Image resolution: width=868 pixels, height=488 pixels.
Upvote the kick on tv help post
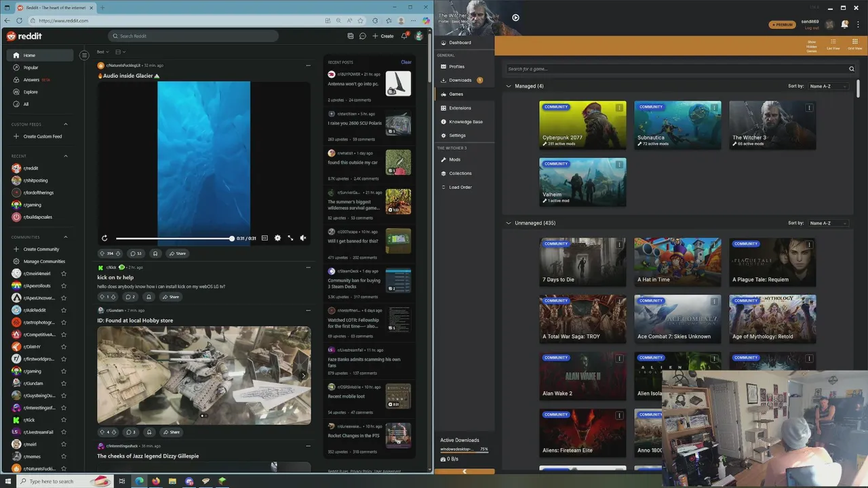coord(102,297)
